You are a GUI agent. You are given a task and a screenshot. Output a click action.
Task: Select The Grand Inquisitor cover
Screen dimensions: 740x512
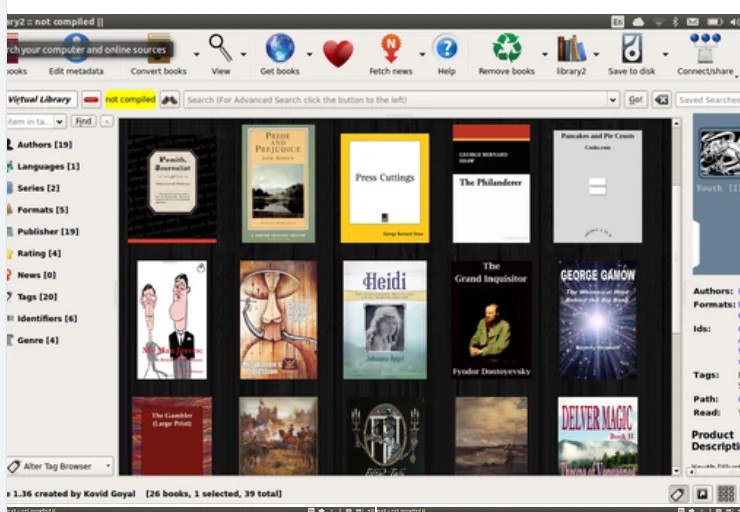491,319
